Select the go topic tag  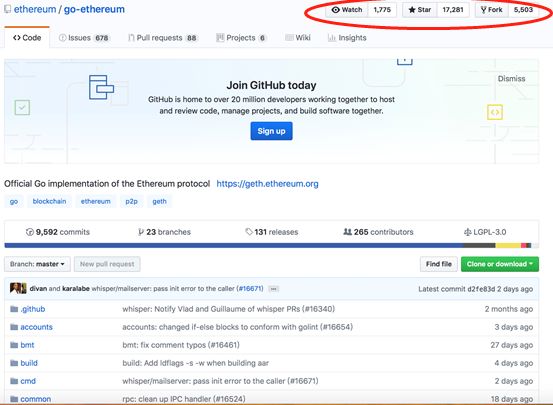tap(14, 201)
